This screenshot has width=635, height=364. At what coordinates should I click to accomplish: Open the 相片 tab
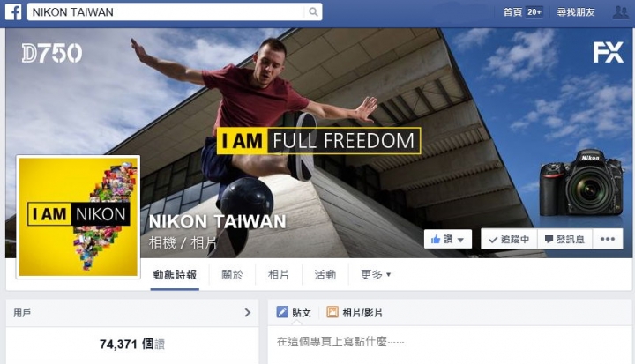279,275
